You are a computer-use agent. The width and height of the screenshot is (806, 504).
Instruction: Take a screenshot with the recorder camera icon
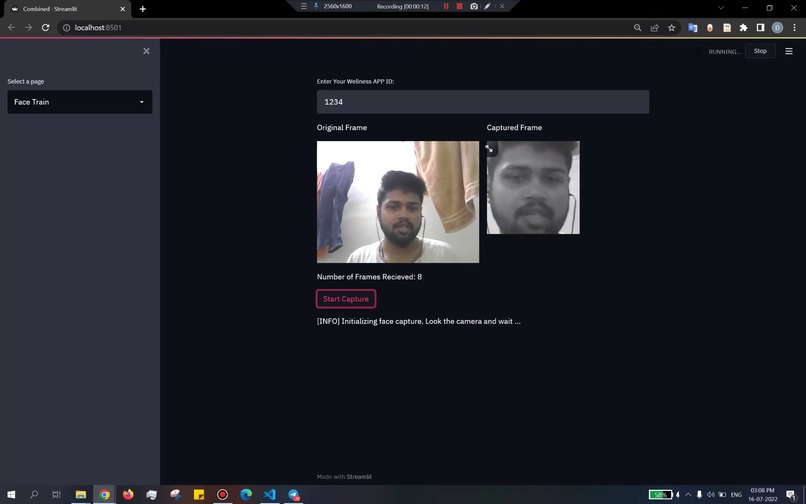[474, 6]
